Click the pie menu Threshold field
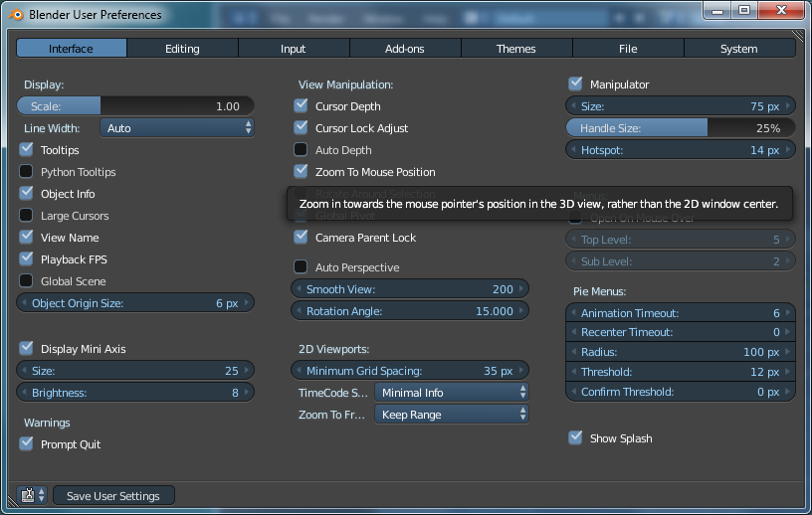Image resolution: width=812 pixels, height=515 pixels. click(681, 372)
